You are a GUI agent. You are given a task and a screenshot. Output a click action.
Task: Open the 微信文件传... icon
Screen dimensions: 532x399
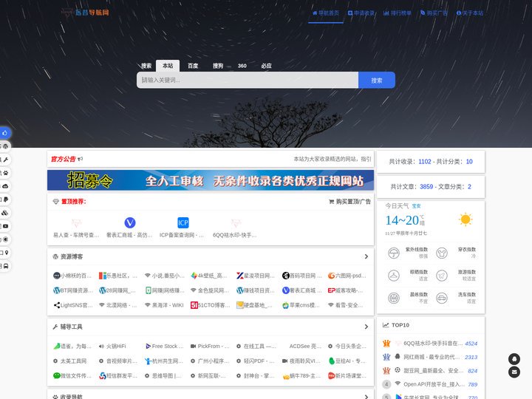(56, 375)
